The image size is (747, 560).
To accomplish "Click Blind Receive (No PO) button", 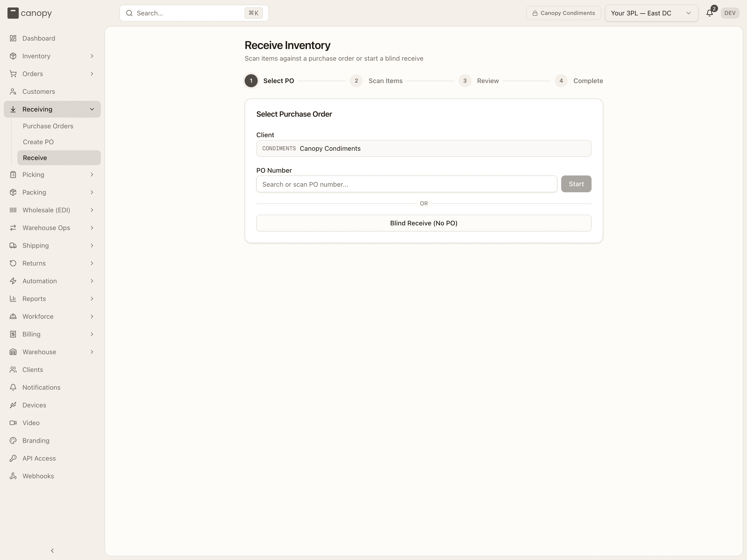I will [423, 223].
